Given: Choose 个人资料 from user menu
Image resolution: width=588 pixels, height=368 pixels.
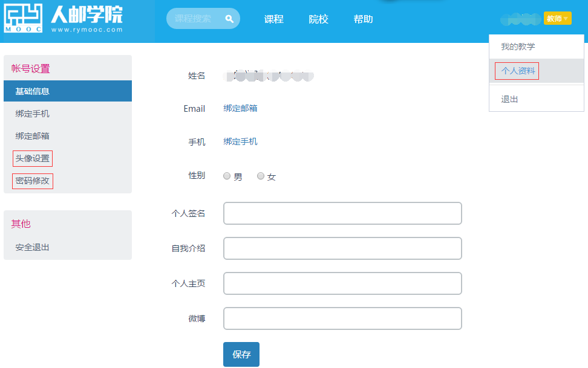Looking at the screenshot, I should pos(518,71).
